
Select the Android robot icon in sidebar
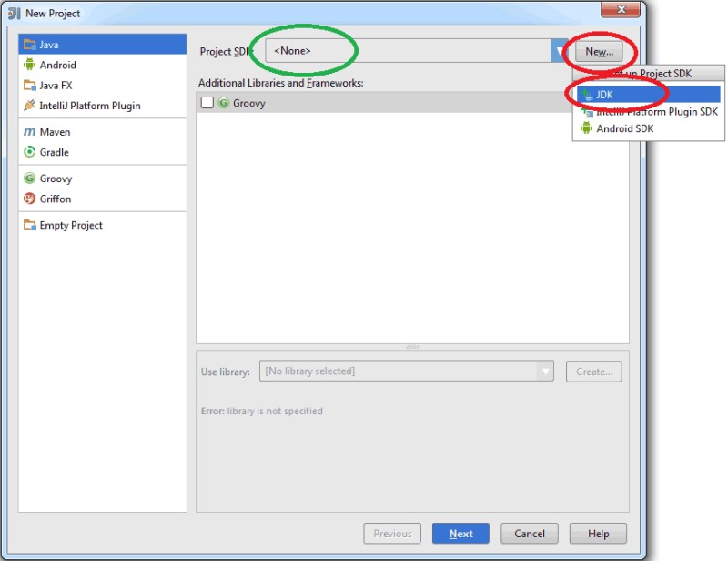click(30, 65)
